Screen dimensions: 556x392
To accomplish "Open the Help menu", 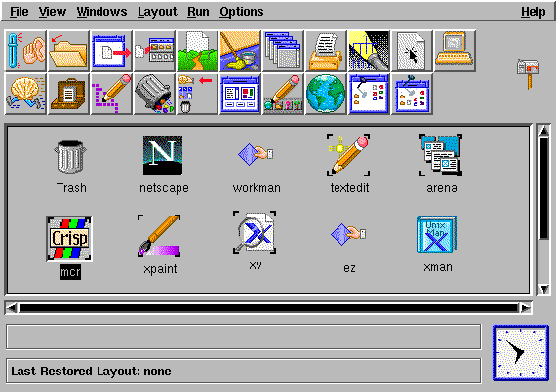I will coord(533,12).
